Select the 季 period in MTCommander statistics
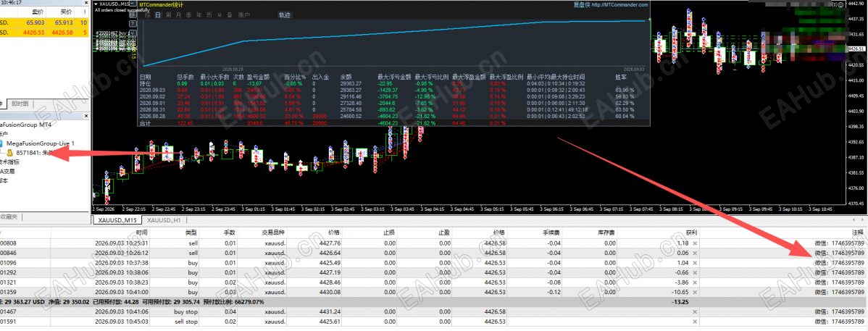The image size is (868, 331). click(189, 15)
